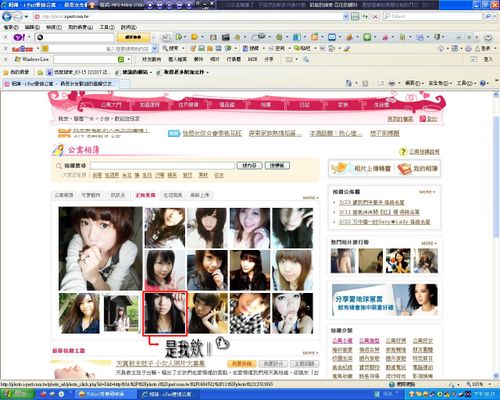Close the Yahoo toolbar with its X

click(5, 37)
